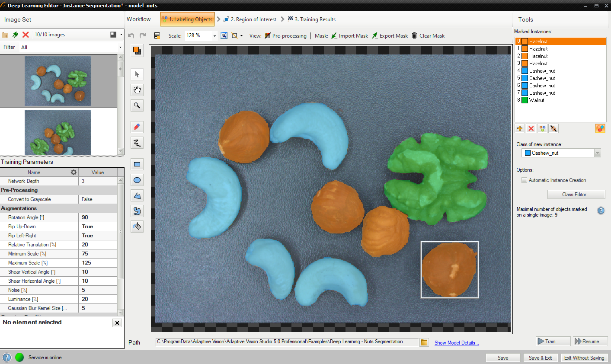The width and height of the screenshot is (611, 364).
Task: Open Class of new instance dropdown
Action: pyautogui.click(x=597, y=153)
